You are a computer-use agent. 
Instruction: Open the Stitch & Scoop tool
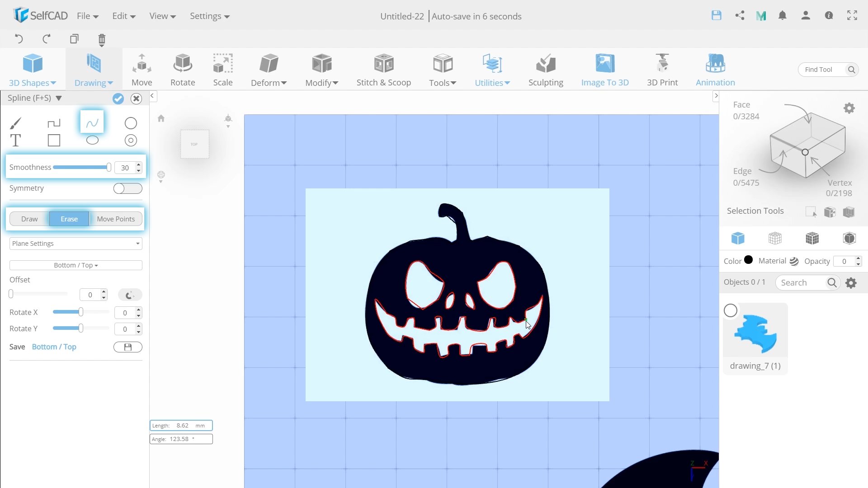click(384, 70)
